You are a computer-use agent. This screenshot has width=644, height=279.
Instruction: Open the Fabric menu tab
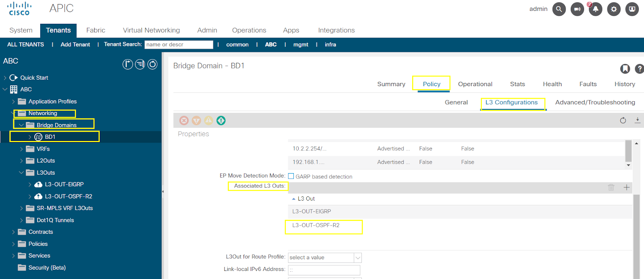point(96,30)
